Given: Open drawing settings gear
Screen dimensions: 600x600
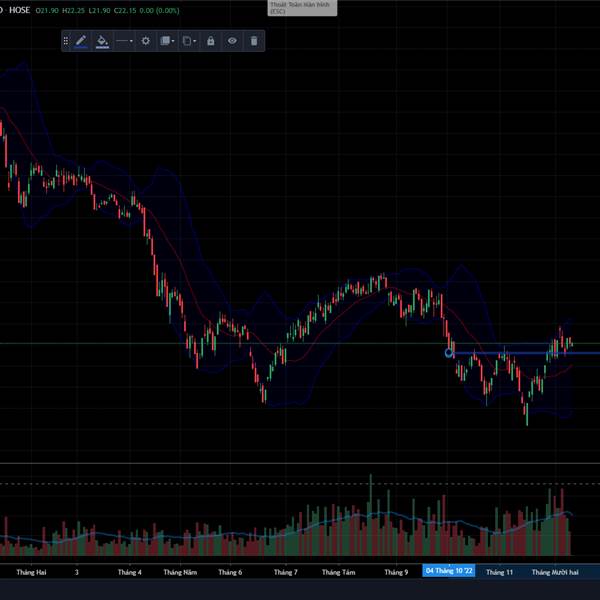Looking at the screenshot, I should (145, 41).
